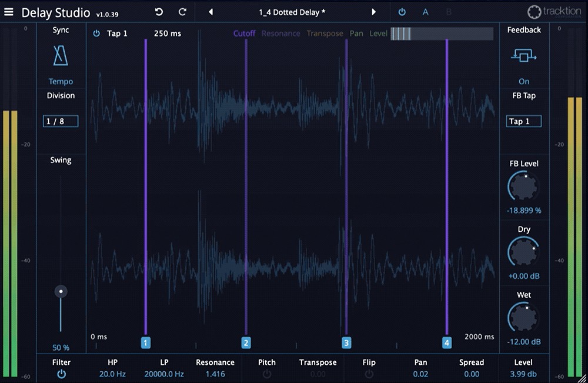
Task: Open the hamburger main menu
Action: point(9,12)
